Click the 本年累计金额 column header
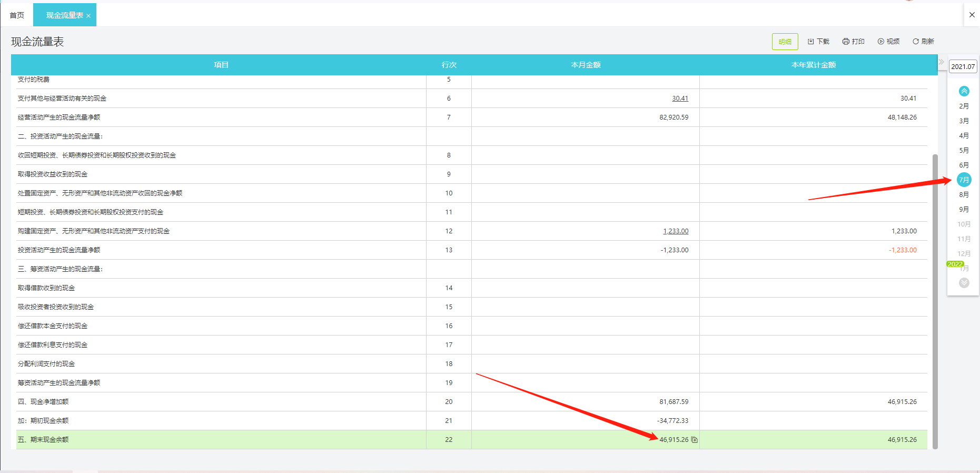Viewport: 980px width, 473px height. (814, 65)
